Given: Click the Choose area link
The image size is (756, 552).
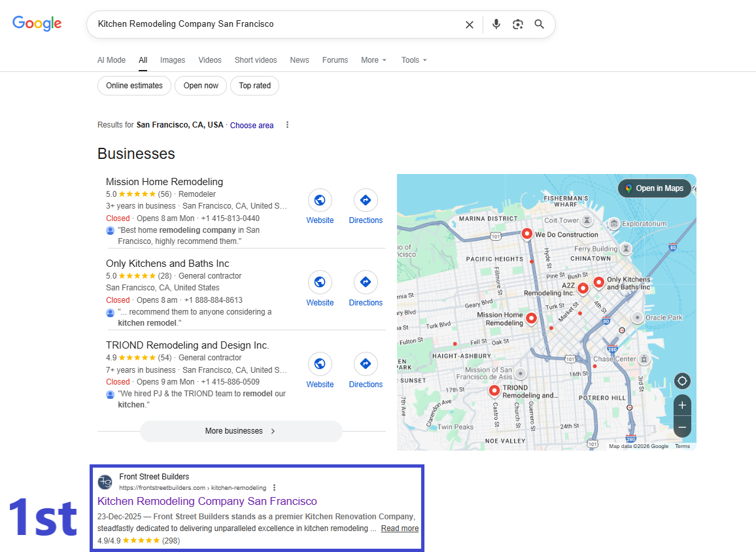Looking at the screenshot, I should click(x=252, y=126).
